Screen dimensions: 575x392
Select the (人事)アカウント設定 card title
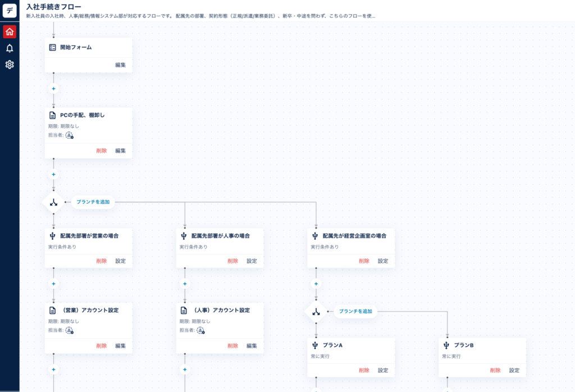[221, 310]
